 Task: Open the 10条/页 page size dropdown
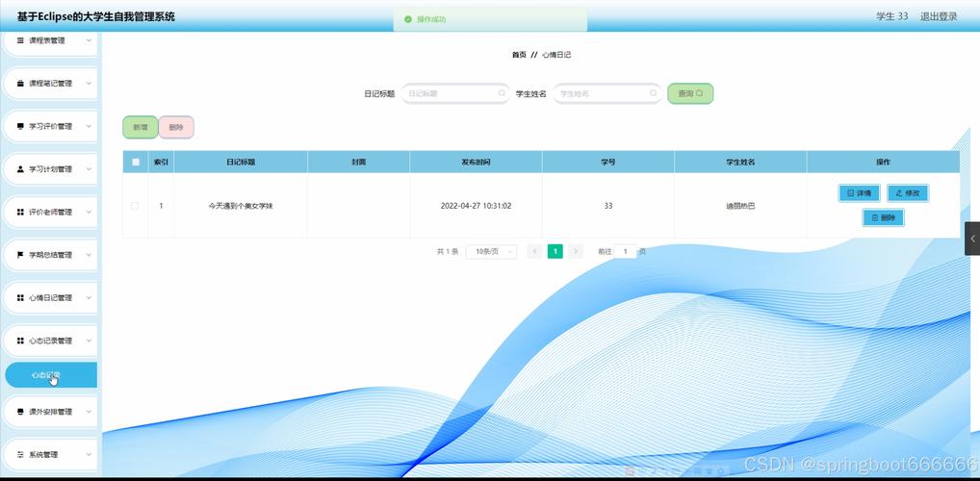(x=491, y=251)
